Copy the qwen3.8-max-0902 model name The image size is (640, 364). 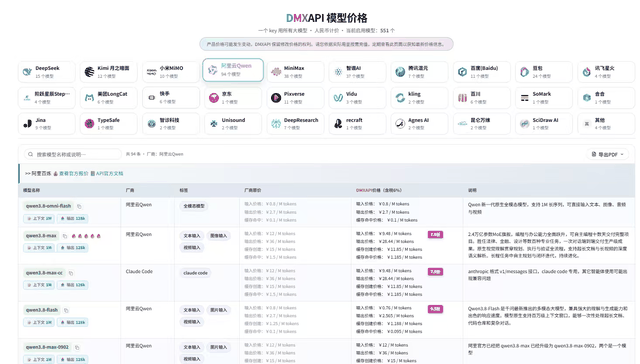tap(77, 347)
